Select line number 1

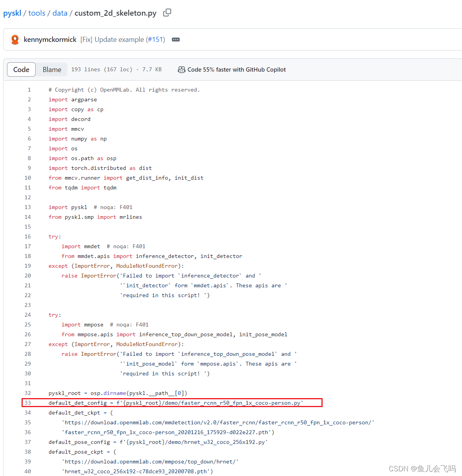(29, 90)
